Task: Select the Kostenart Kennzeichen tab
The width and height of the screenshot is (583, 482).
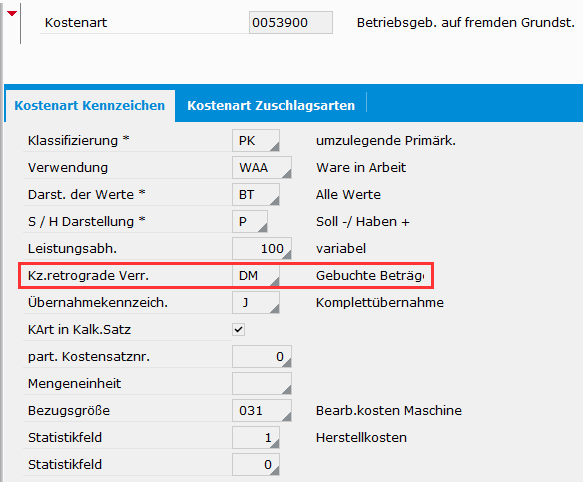Action: (x=90, y=106)
